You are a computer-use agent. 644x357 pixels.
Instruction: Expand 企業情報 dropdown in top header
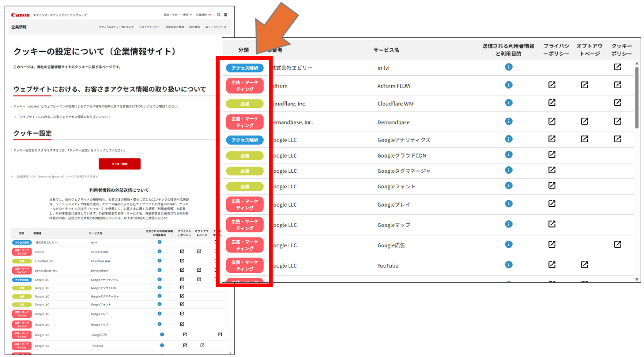point(204,15)
